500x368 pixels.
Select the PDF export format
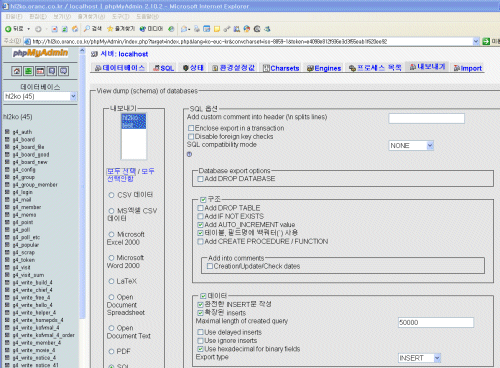(x=111, y=351)
